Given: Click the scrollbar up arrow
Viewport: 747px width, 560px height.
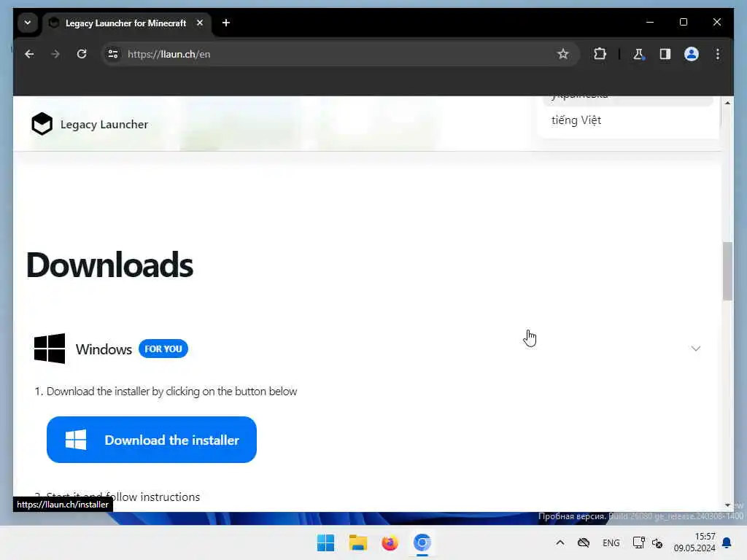Looking at the screenshot, I should point(727,103).
